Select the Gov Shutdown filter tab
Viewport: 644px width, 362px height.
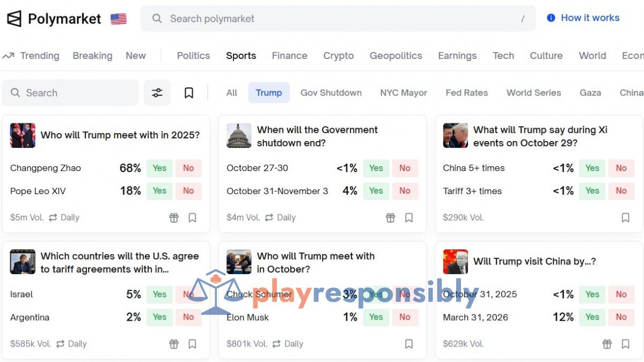(331, 93)
